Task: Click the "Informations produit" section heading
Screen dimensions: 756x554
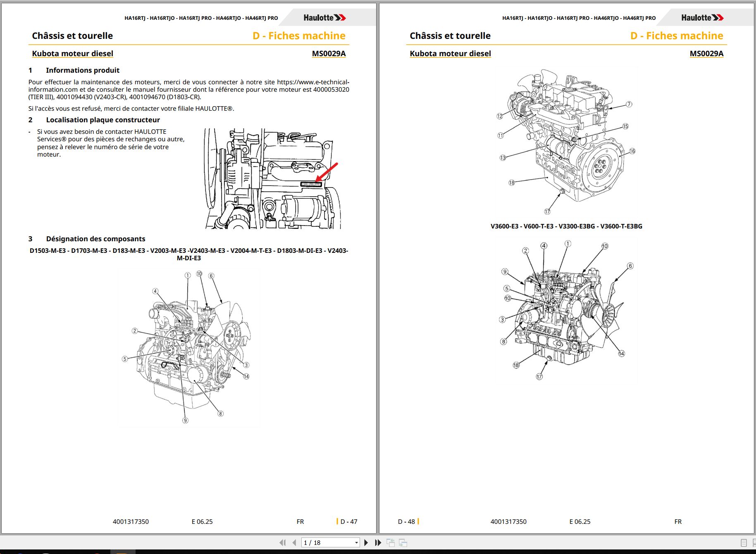Action: click(83, 70)
